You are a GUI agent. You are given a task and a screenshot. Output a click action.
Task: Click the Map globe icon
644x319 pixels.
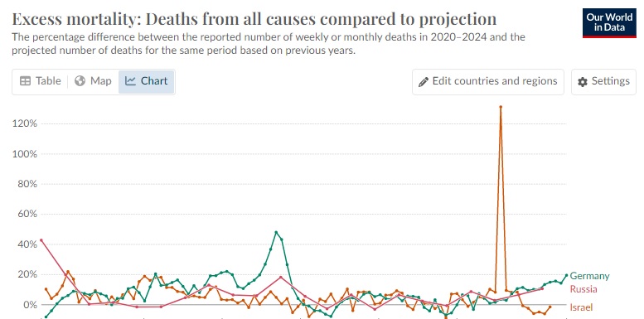pyautogui.click(x=80, y=81)
